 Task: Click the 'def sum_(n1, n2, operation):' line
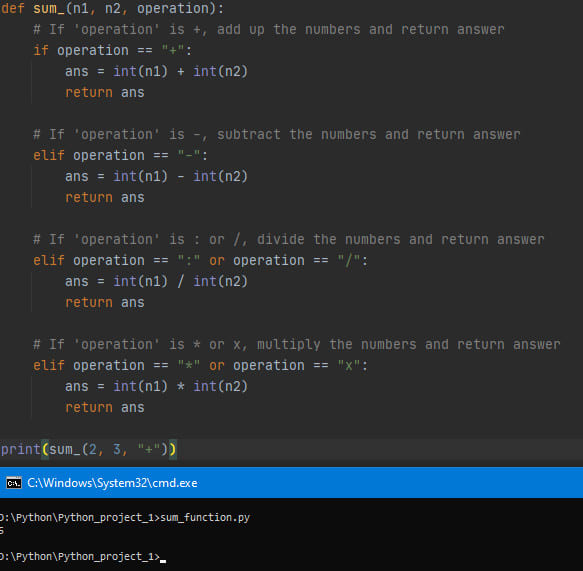click(112, 9)
